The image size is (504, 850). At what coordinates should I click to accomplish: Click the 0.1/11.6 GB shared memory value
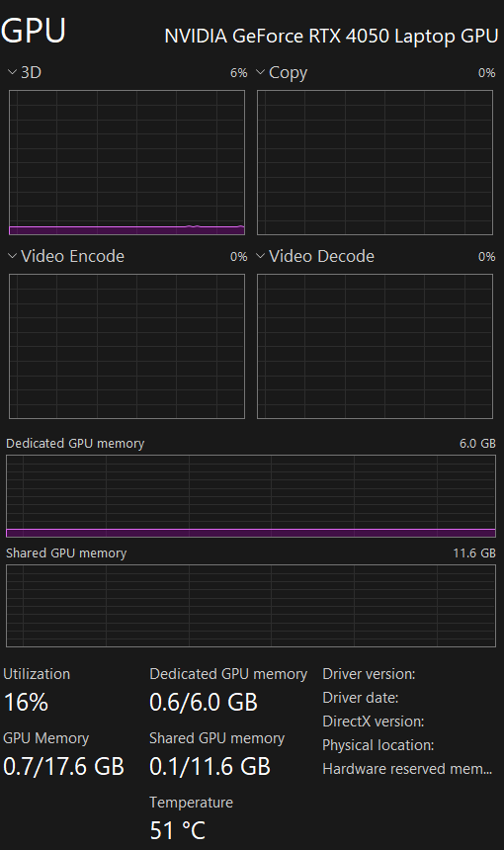point(210,767)
